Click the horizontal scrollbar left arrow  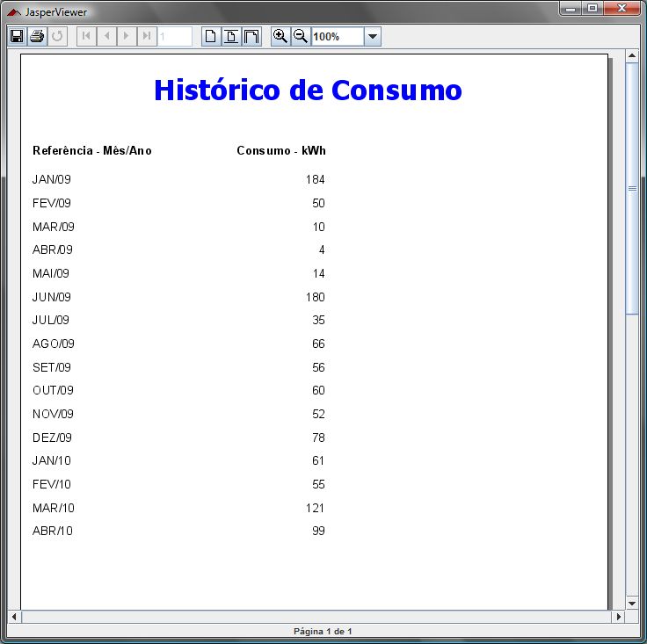(x=14, y=617)
